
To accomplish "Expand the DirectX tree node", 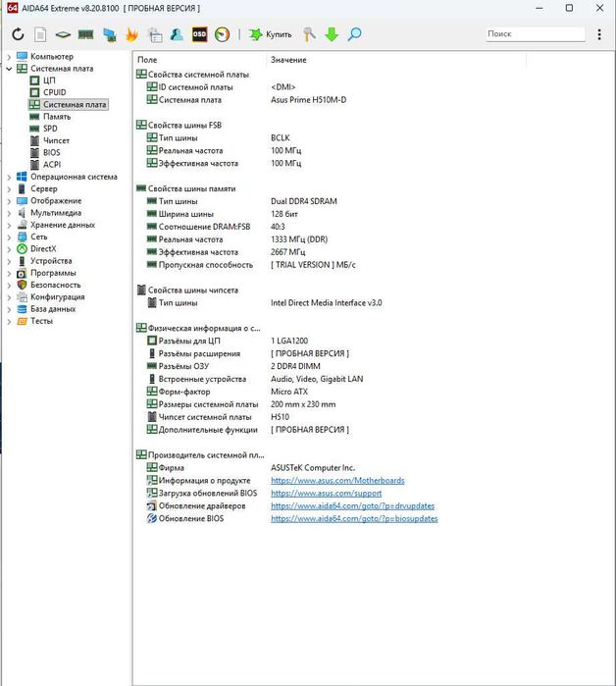I will 9,249.
